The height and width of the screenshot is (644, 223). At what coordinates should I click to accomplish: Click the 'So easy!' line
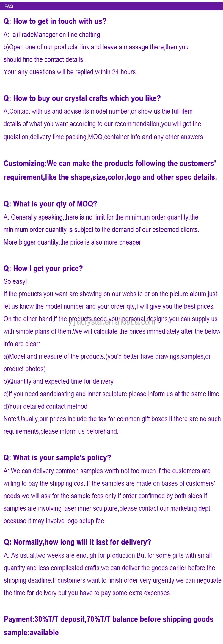[x=15, y=281]
